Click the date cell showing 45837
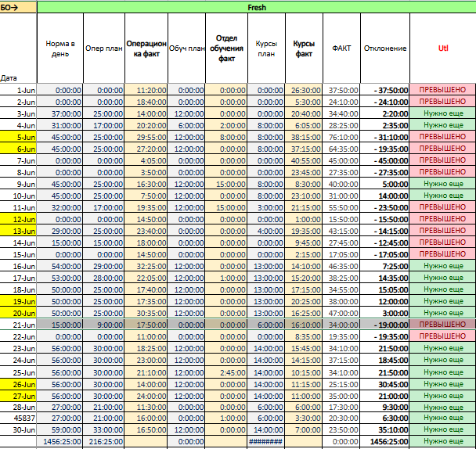 click(x=18, y=418)
